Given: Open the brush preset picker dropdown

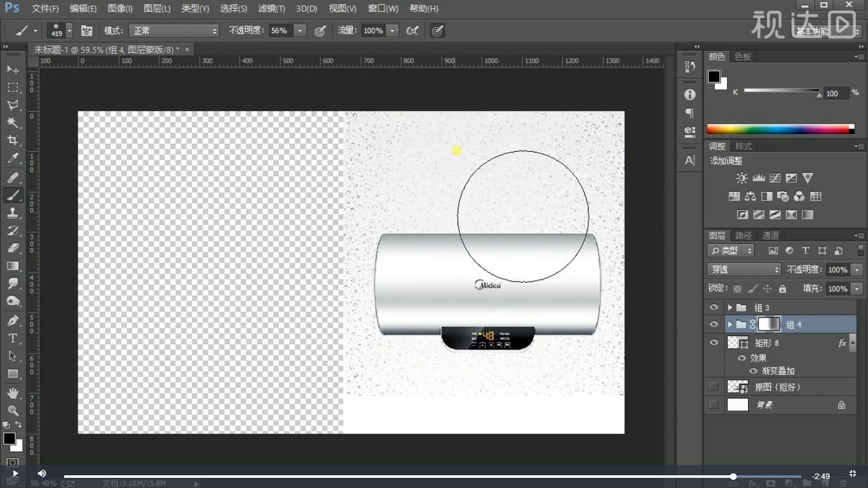Looking at the screenshot, I should (69, 30).
